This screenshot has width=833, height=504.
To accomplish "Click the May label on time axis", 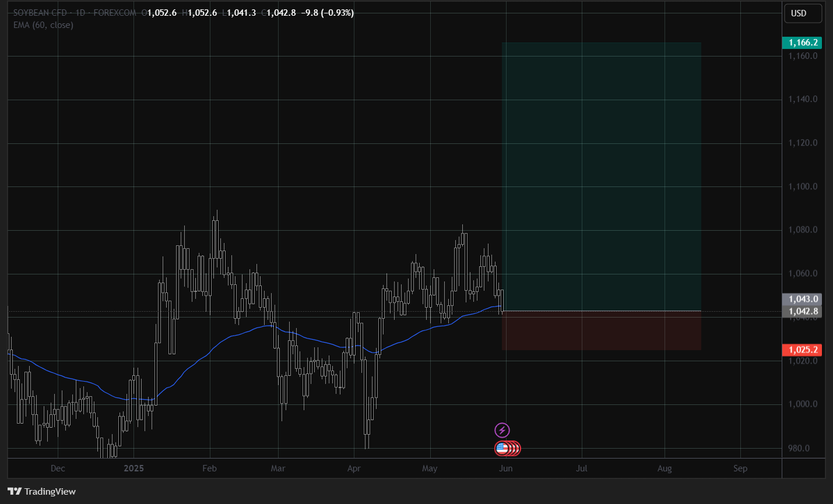I will (x=430, y=468).
